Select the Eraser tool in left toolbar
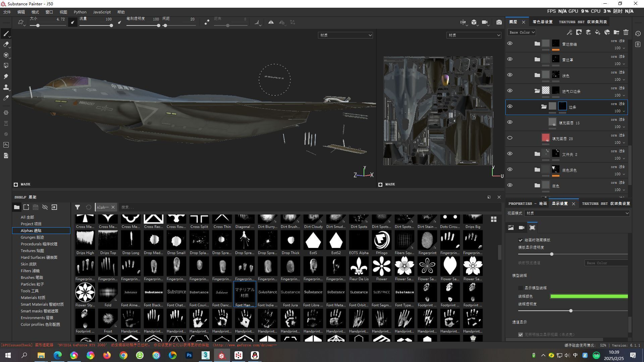 (6, 45)
